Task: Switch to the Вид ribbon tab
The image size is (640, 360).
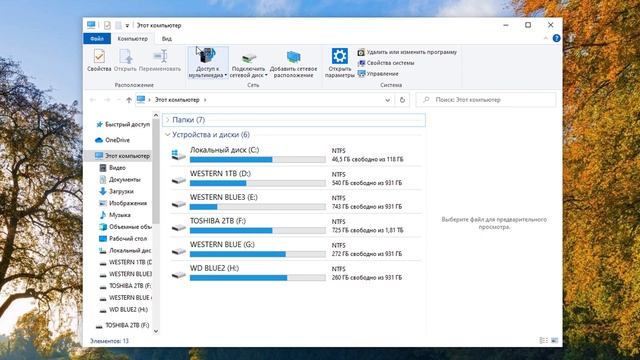Action: pos(167,39)
